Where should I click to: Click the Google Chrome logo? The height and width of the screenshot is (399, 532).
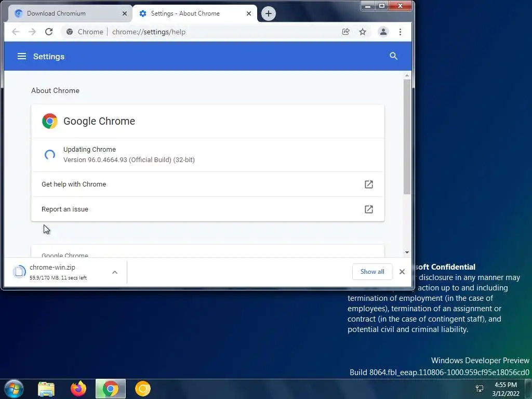tap(49, 121)
